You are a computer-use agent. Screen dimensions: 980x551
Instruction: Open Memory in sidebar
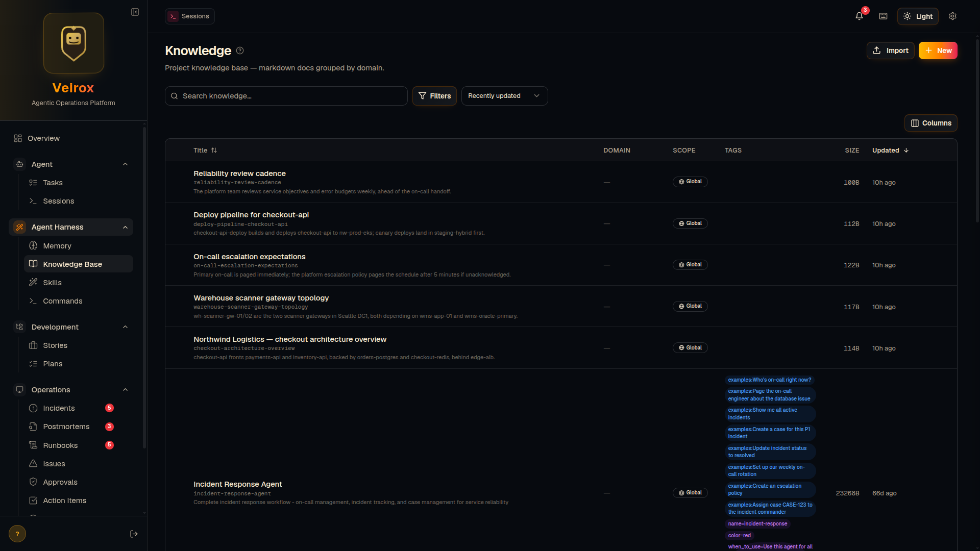(79, 246)
